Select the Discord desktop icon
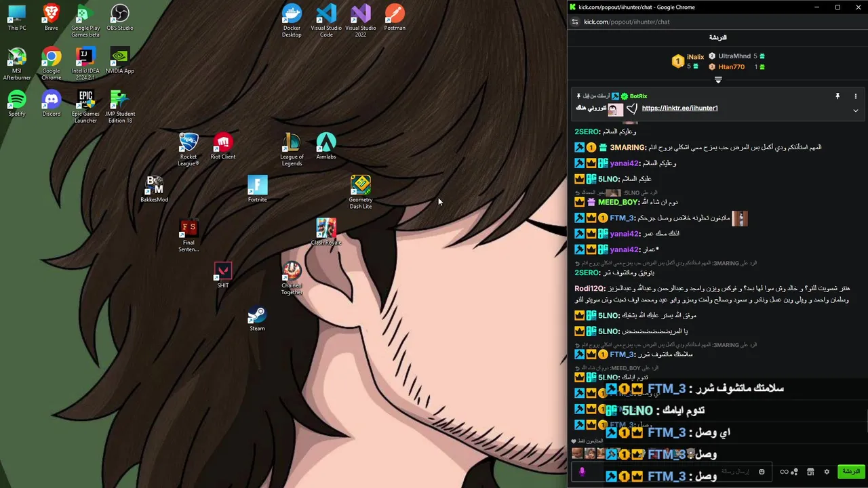This screenshot has height=488, width=868. click(x=51, y=103)
